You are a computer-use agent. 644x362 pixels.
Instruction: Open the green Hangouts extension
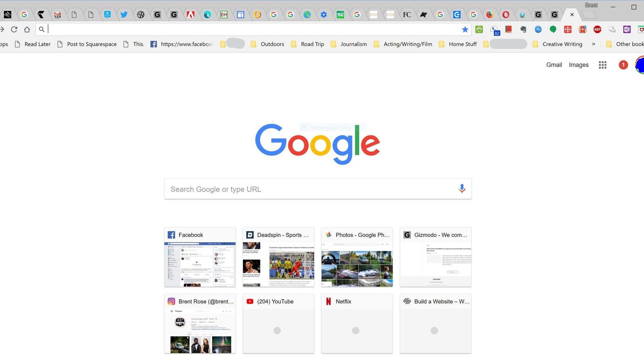(x=553, y=29)
